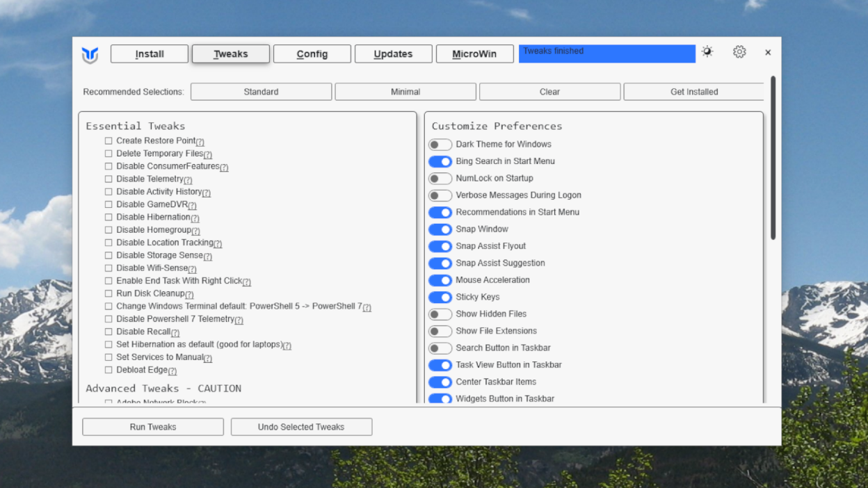Click Undo Selected Tweaks

point(301,426)
